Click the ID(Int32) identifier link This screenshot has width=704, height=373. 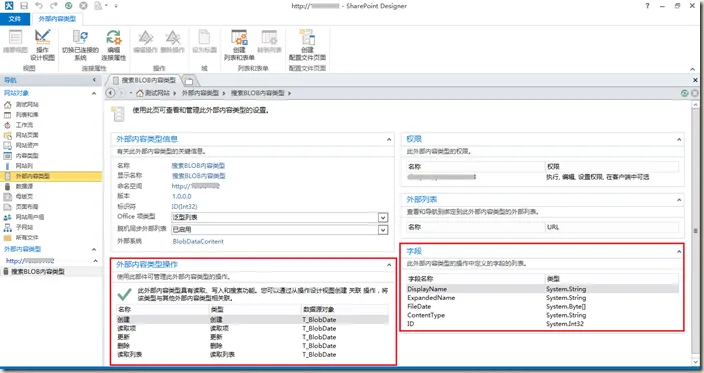185,207
